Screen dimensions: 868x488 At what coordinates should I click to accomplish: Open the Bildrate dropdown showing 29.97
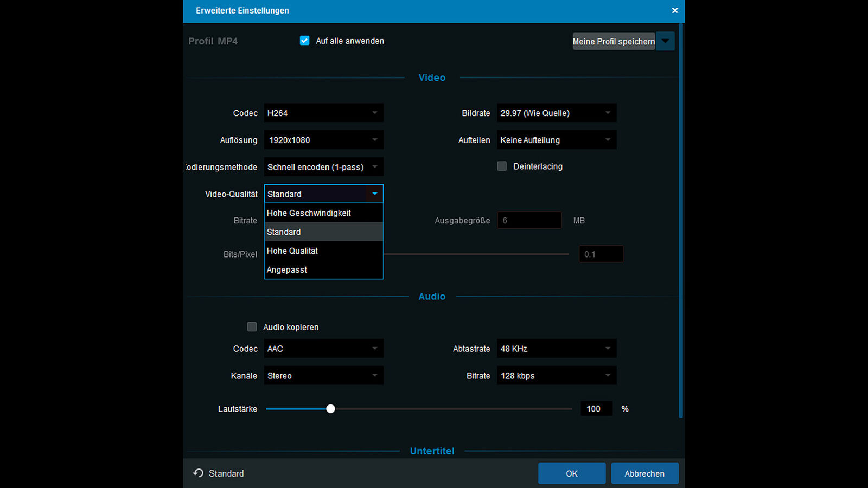[556, 113]
